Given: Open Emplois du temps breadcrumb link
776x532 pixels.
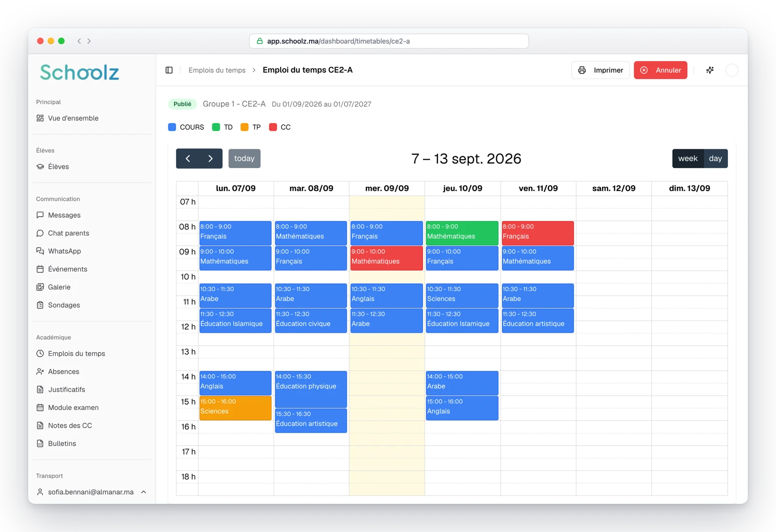Looking at the screenshot, I should pos(217,70).
